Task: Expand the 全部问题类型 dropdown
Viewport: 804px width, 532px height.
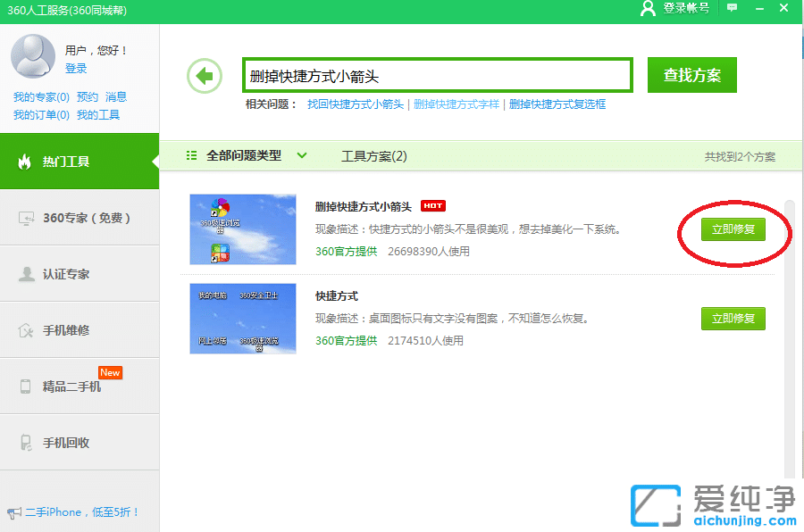Action: (301, 154)
